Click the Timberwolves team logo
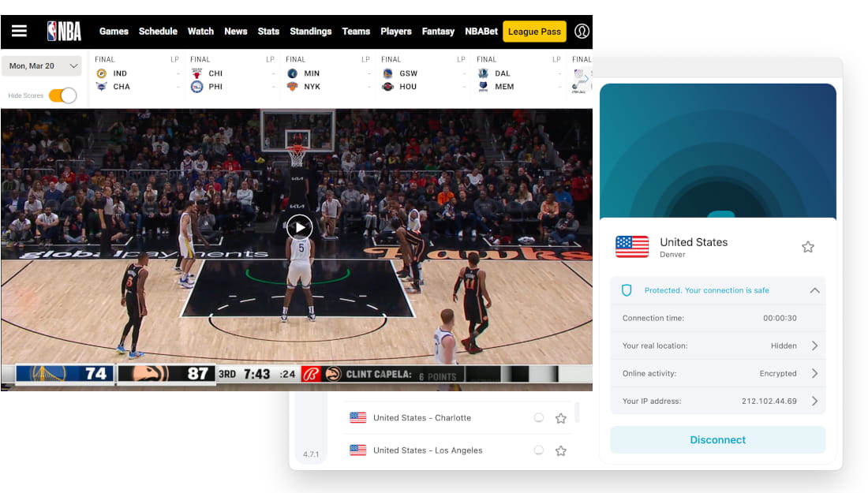868x493 pixels. click(292, 73)
